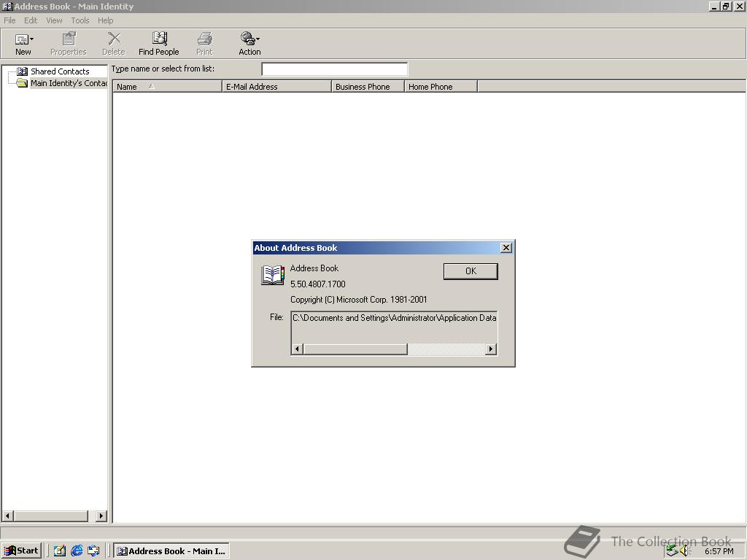747x560 pixels.
Task: Restore down the Address Book window
Action: 725,7
